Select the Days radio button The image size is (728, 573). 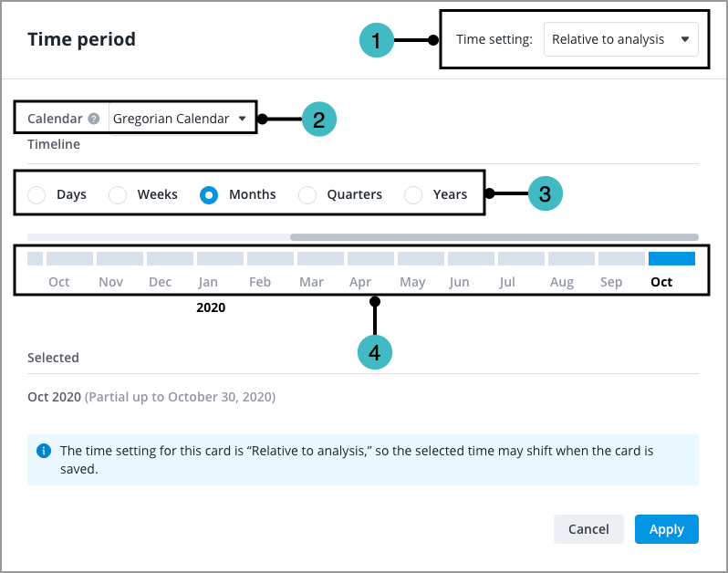36,195
